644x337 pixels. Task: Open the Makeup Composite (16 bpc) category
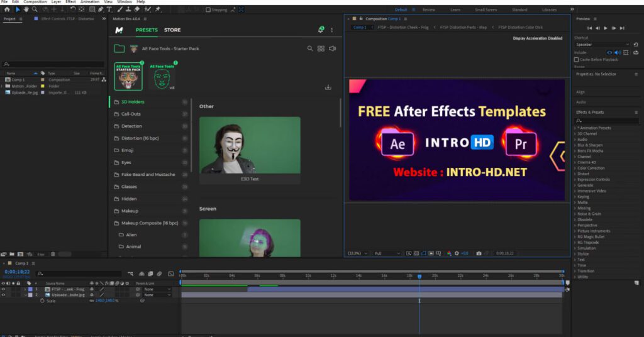pyautogui.click(x=150, y=223)
